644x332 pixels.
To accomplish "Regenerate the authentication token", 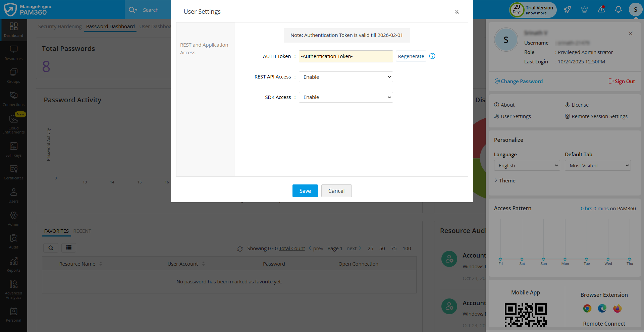I will coord(411,56).
